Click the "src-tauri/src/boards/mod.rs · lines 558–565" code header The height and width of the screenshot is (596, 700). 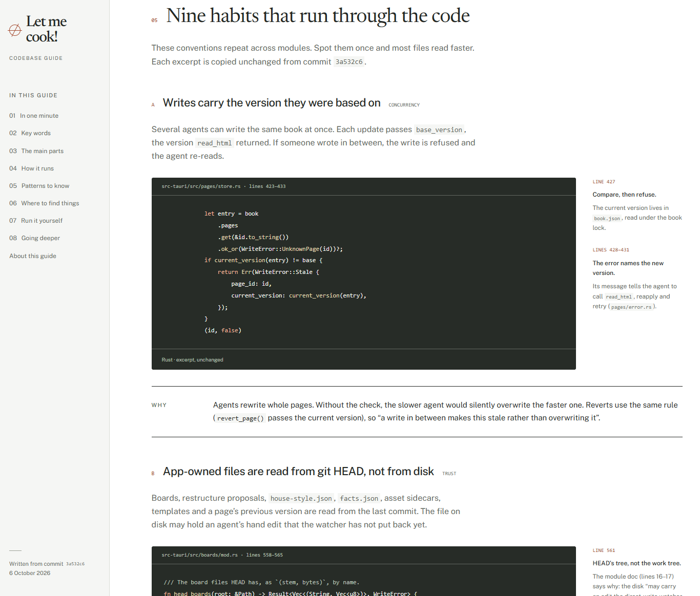pyautogui.click(x=222, y=555)
